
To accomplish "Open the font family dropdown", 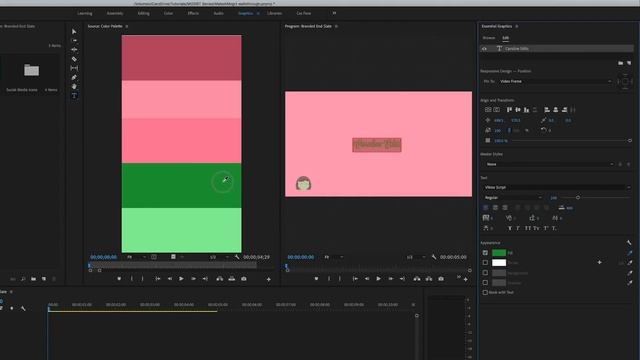I will 556,187.
